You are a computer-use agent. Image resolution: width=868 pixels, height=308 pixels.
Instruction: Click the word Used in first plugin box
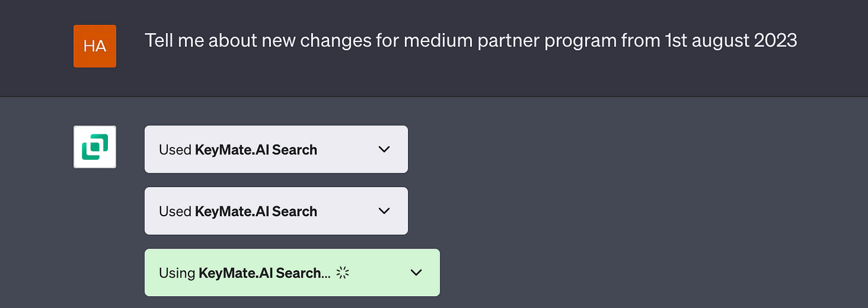pos(175,149)
